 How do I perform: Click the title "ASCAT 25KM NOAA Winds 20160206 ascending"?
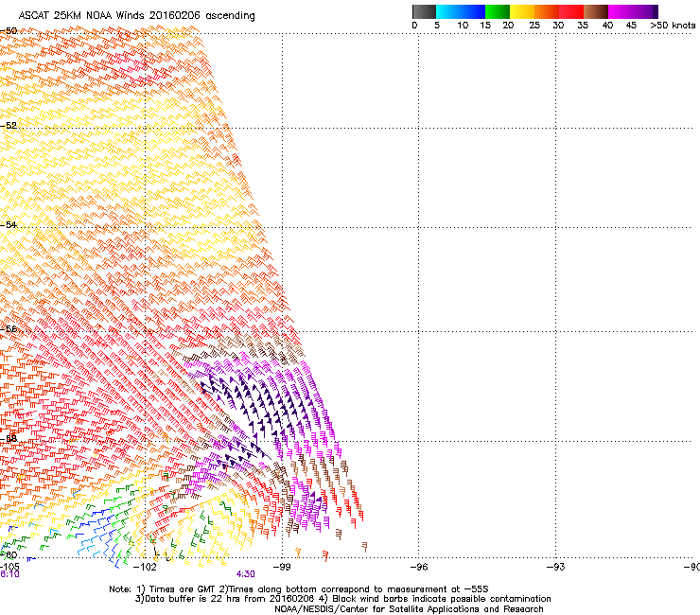(136, 16)
